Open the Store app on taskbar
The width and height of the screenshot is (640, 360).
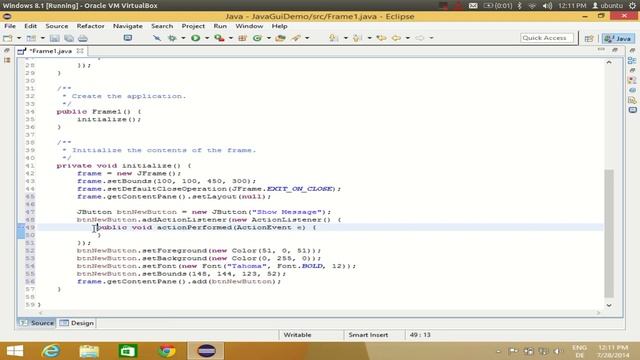coord(127,351)
